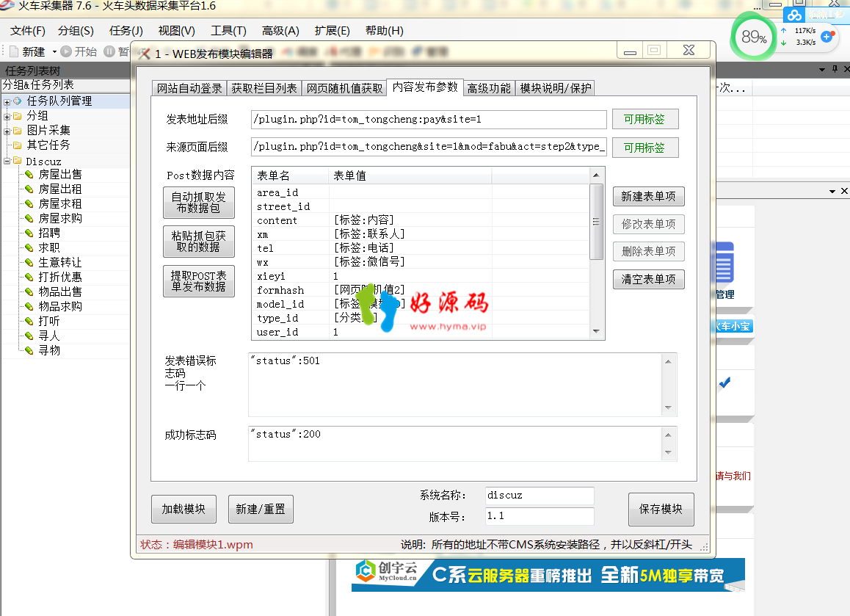This screenshot has height=616, width=850.
Task: Click the 发表地址后缀 input field
Action: coord(429,119)
